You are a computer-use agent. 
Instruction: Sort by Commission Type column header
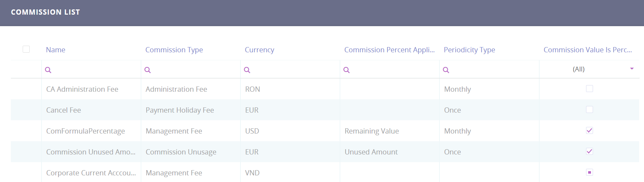tap(174, 50)
